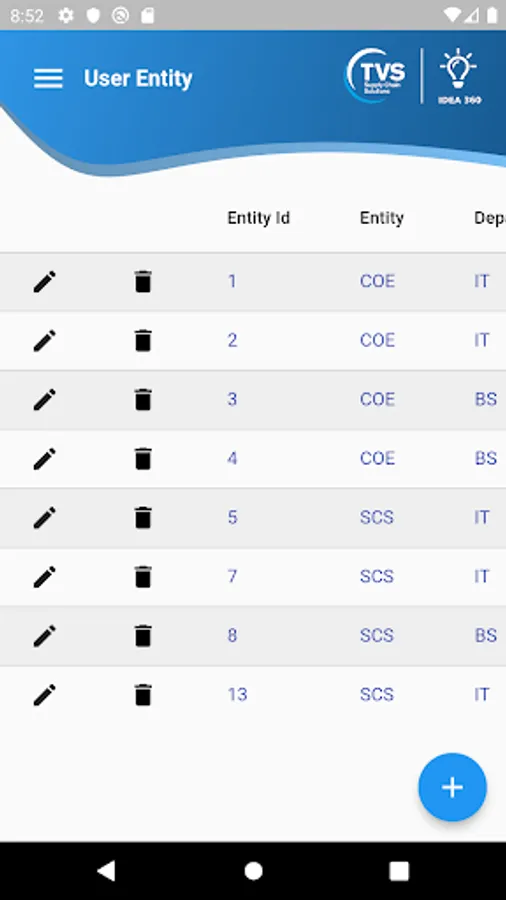Select Entity Id value 2
Viewport: 506px width, 900px height.
(x=232, y=340)
